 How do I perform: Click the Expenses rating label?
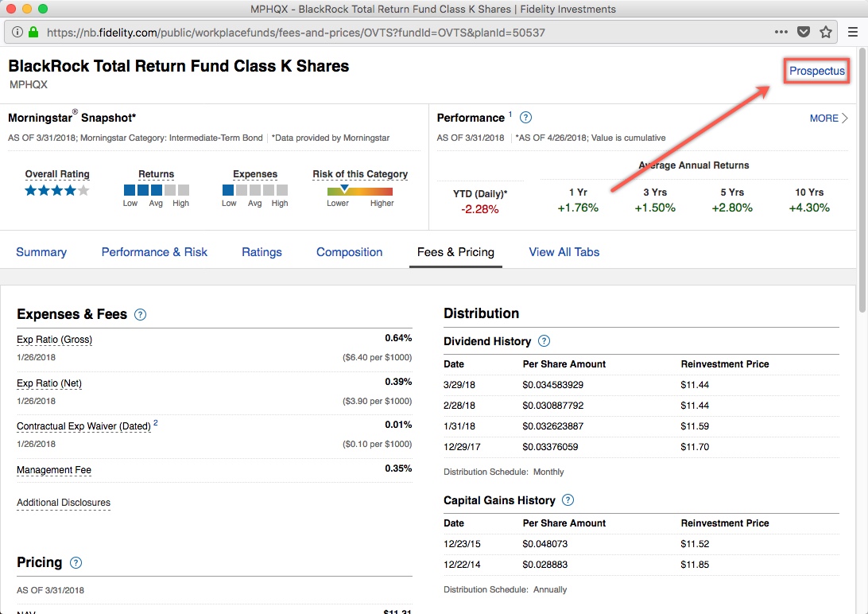pyautogui.click(x=255, y=174)
